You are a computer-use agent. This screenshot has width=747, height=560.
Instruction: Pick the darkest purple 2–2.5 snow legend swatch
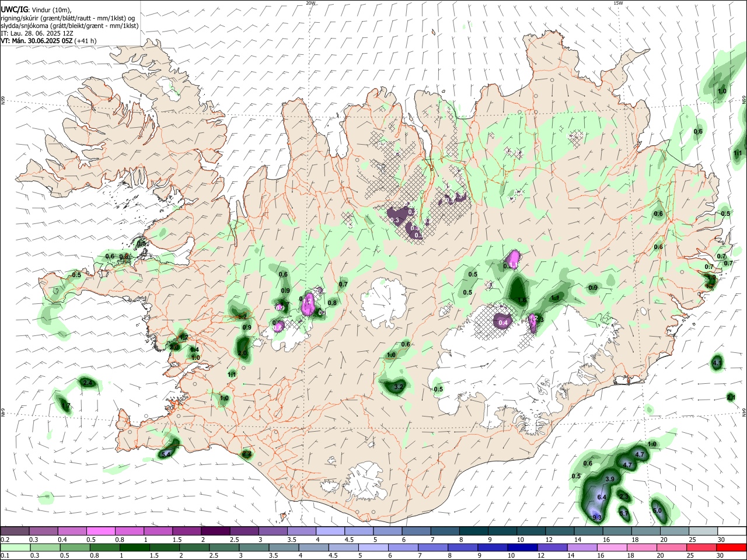(215, 531)
